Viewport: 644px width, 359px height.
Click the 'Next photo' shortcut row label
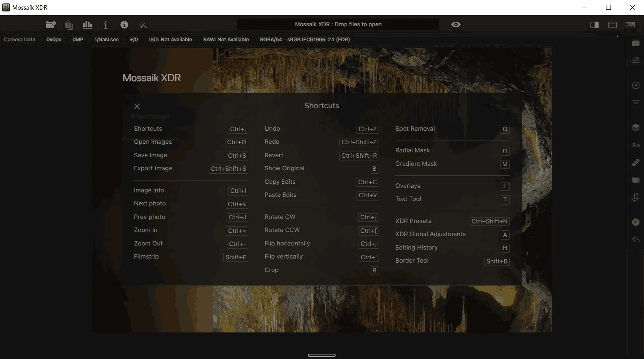point(150,203)
